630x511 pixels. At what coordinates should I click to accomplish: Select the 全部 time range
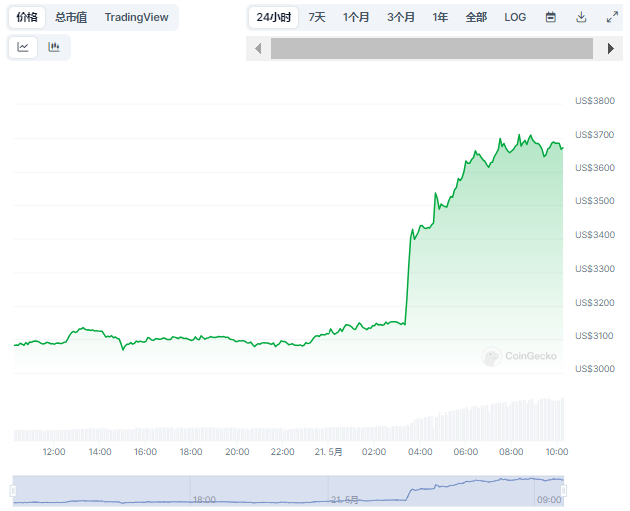pyautogui.click(x=477, y=17)
